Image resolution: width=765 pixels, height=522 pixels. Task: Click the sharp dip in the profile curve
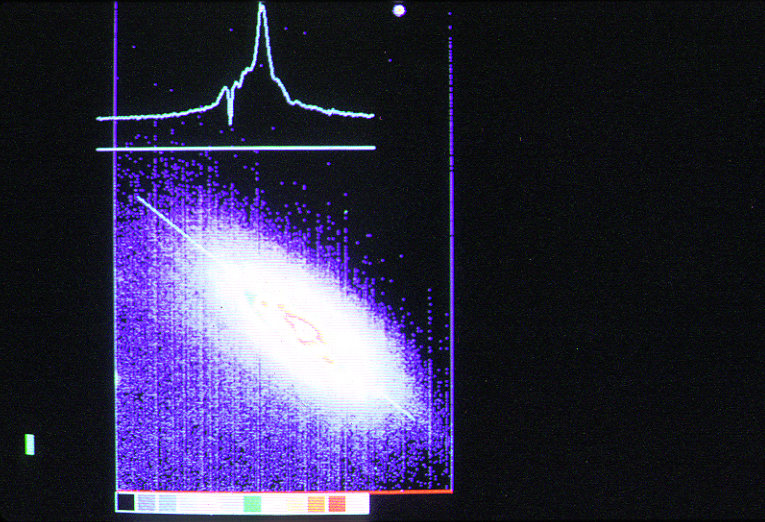pyautogui.click(x=230, y=118)
